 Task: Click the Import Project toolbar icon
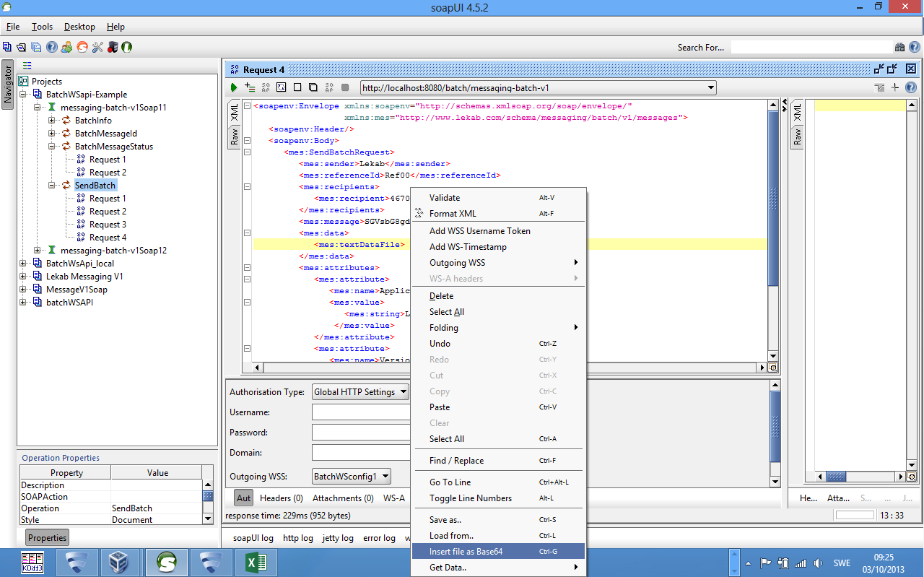click(x=21, y=47)
